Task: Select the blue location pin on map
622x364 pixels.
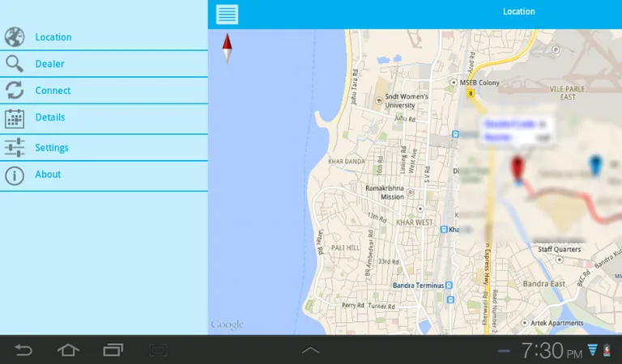Action: point(595,165)
